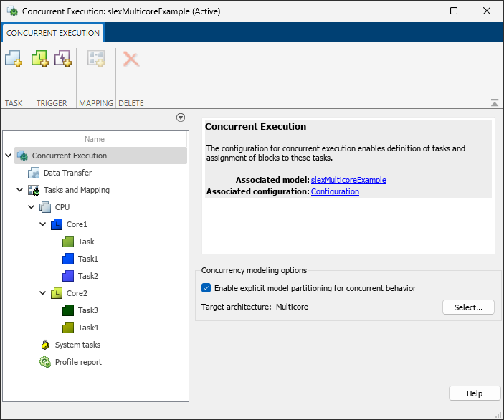Collapse the Core1 tree node
This screenshot has width=504, height=420.
click(x=43, y=224)
